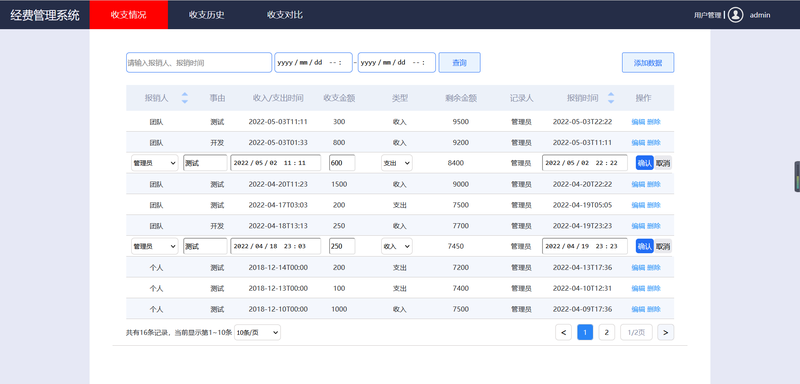Click 删除 in the row with balance 9200
800x384 pixels.
(654, 143)
